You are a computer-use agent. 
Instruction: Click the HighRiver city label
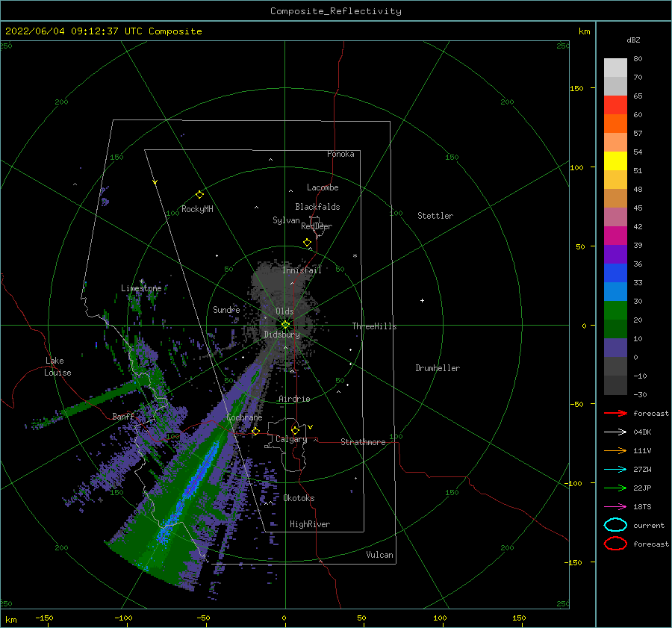[310, 524]
